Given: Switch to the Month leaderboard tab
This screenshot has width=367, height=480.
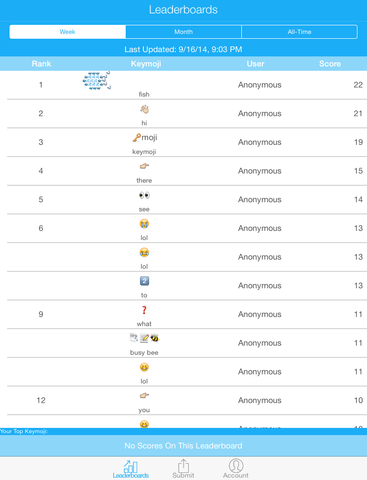Looking at the screenshot, I should (183, 32).
